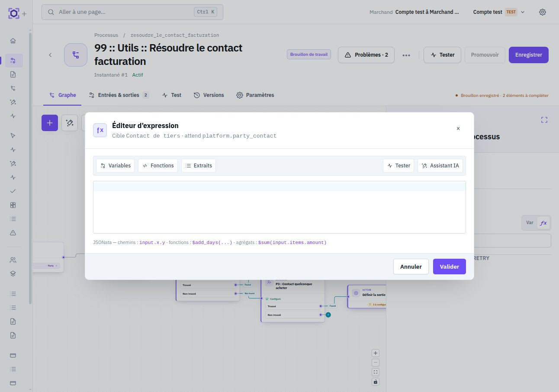This screenshot has height=392, width=559.
Task: Open the Problèmes · 2 button
Action: 366,55
